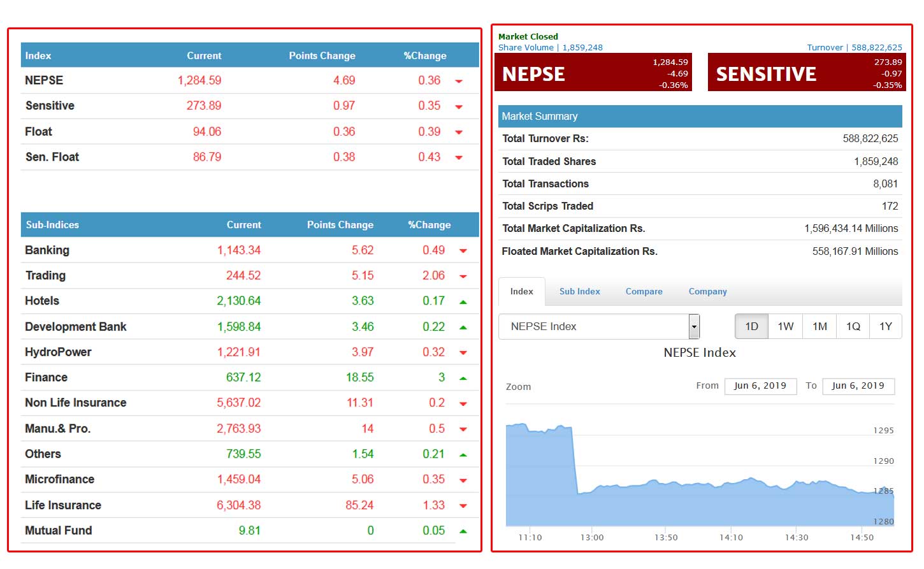924x569 pixels.
Task: Open the Company tab
Action: click(x=707, y=291)
